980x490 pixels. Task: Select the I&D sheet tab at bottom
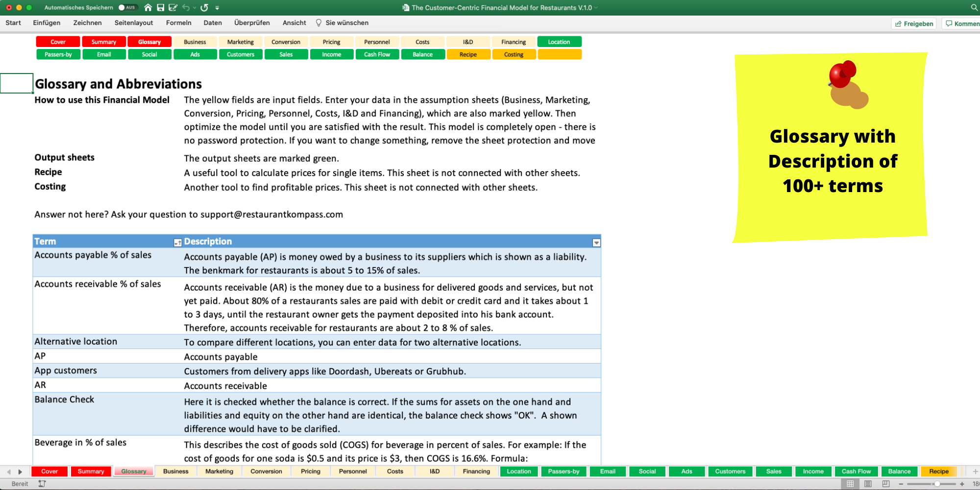435,471
